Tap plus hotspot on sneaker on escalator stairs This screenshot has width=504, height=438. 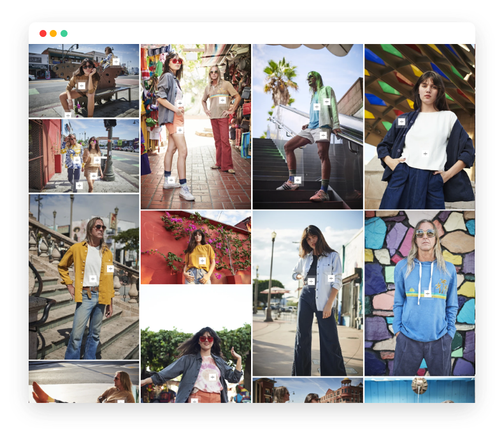(298, 180)
